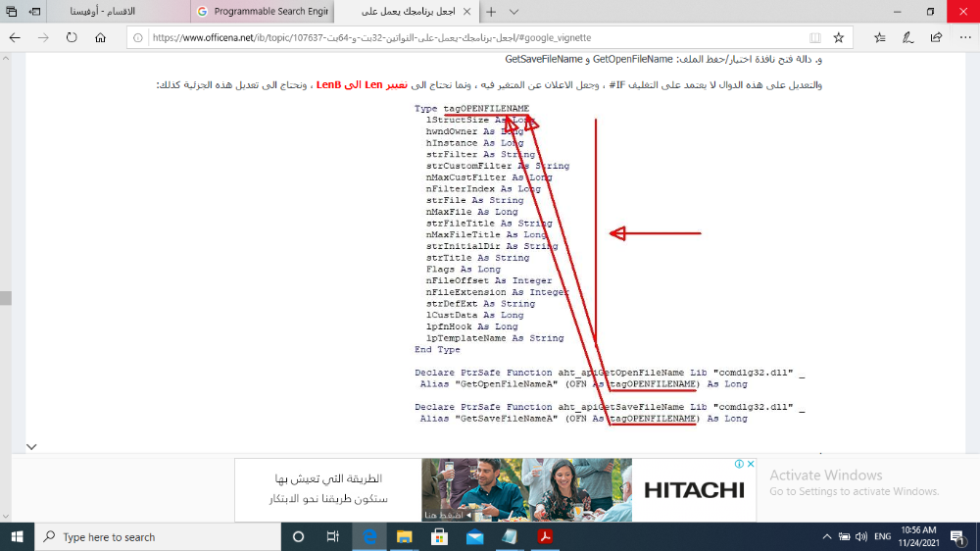Click the volume speaker tray icon
Viewport: 980px width, 551px height.
tap(860, 536)
